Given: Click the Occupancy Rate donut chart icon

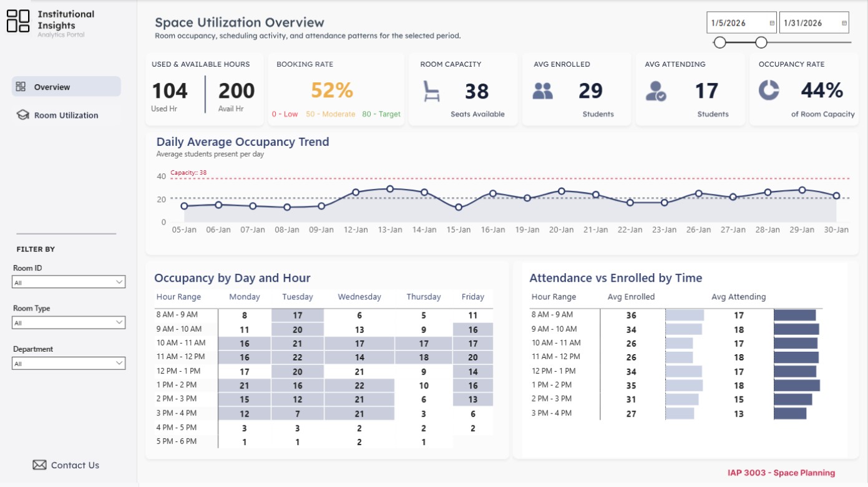Looking at the screenshot, I should click(769, 90).
